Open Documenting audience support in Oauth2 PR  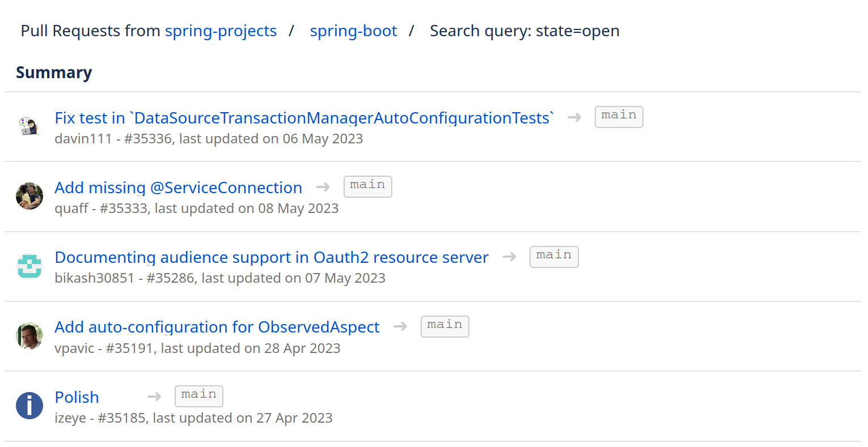pos(271,257)
